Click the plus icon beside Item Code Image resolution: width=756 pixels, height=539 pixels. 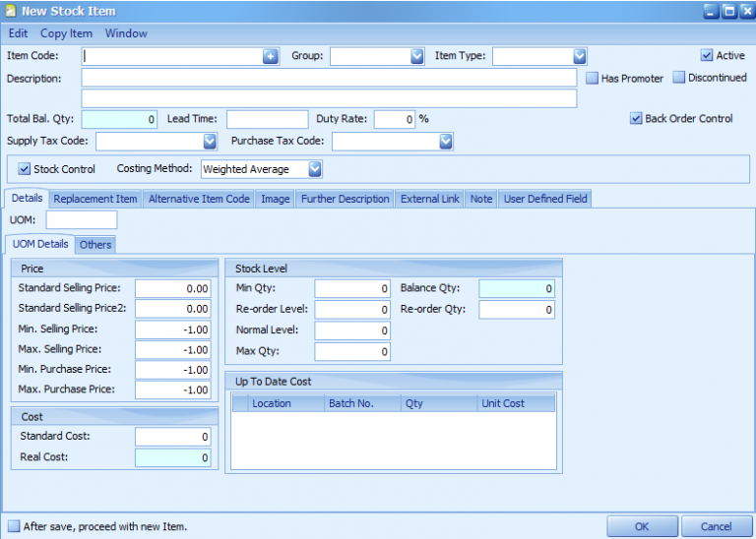point(271,57)
